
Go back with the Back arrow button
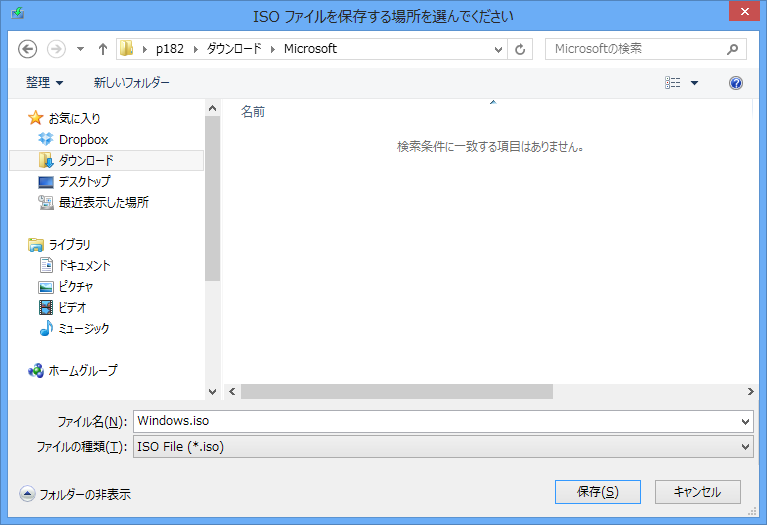coord(27,49)
